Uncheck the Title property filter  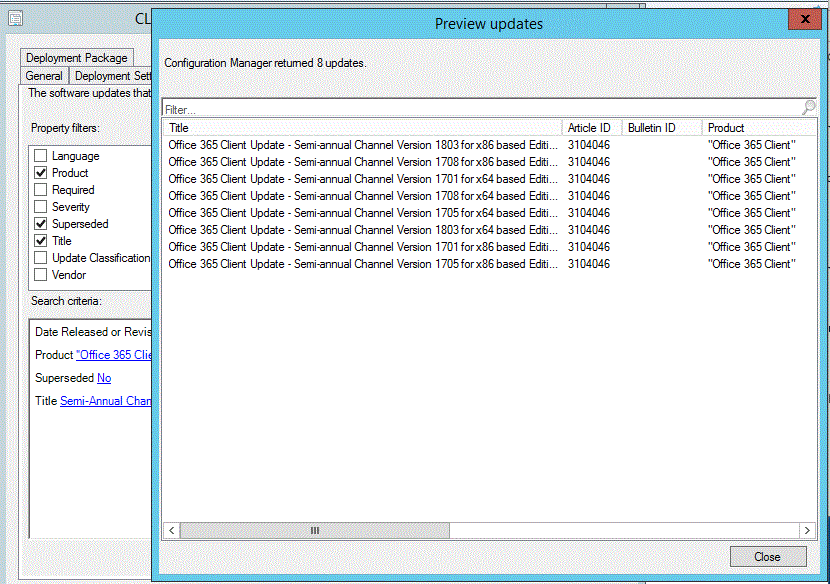(x=40, y=240)
